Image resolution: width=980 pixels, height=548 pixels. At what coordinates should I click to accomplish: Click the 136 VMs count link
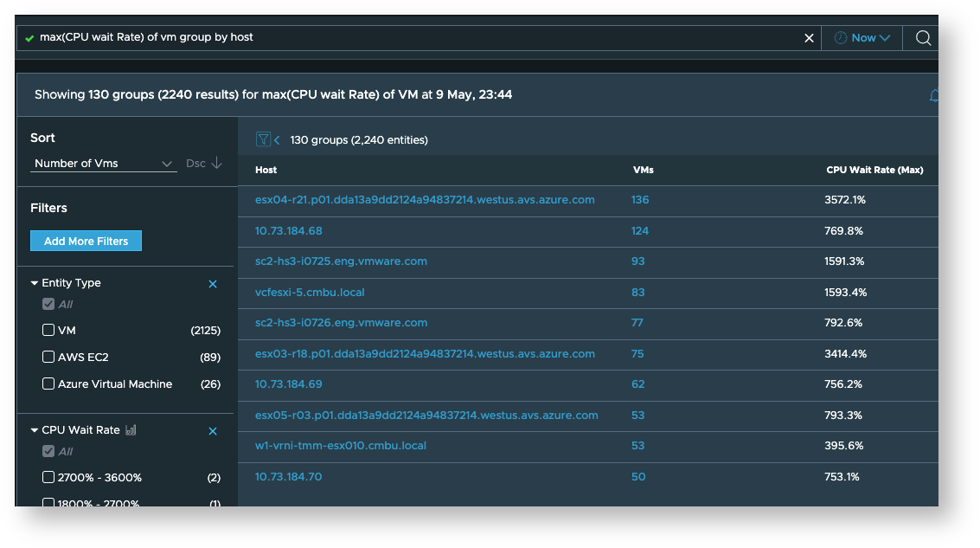point(640,200)
